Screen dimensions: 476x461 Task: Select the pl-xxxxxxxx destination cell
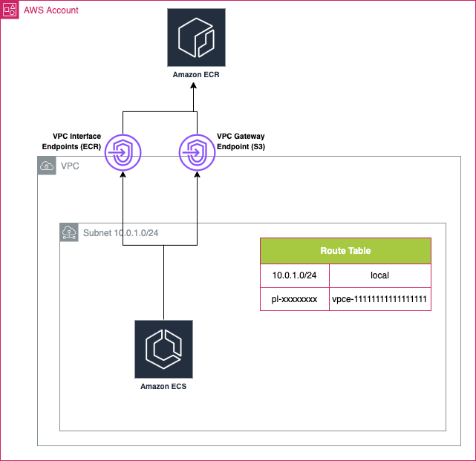coord(295,298)
